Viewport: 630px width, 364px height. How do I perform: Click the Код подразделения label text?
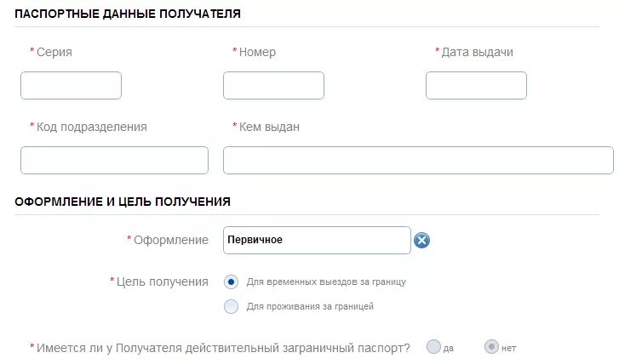pyautogui.click(x=92, y=127)
